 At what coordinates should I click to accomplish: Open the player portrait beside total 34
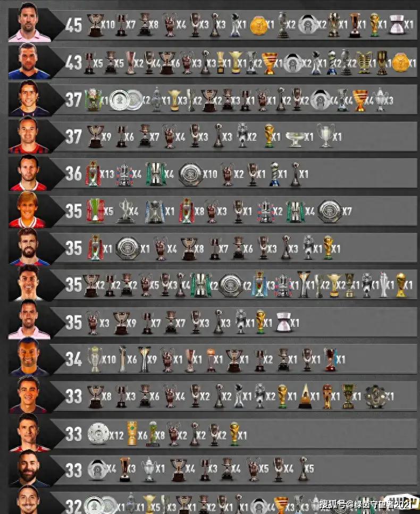pyautogui.click(x=29, y=357)
